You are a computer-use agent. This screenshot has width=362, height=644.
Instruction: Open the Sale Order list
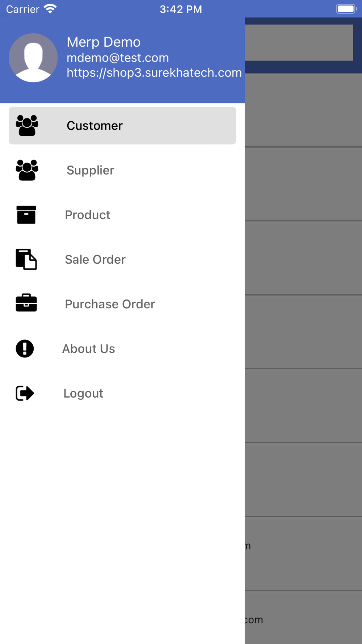[95, 259]
